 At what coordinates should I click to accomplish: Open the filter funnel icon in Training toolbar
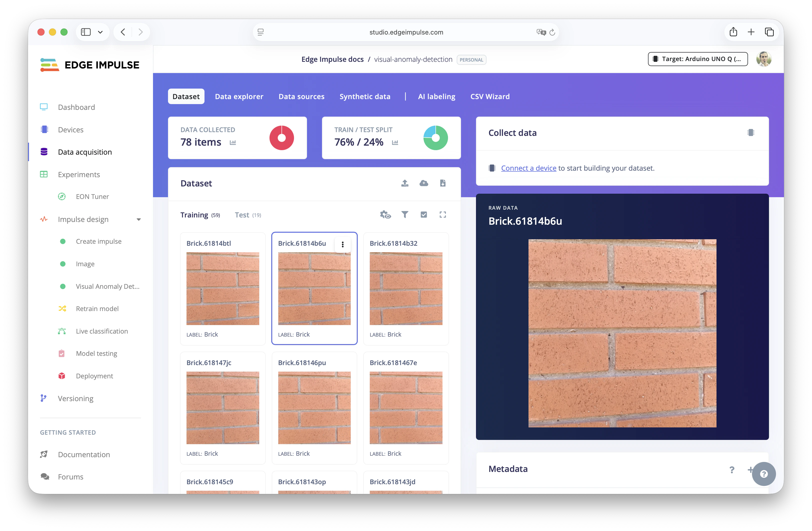click(405, 215)
